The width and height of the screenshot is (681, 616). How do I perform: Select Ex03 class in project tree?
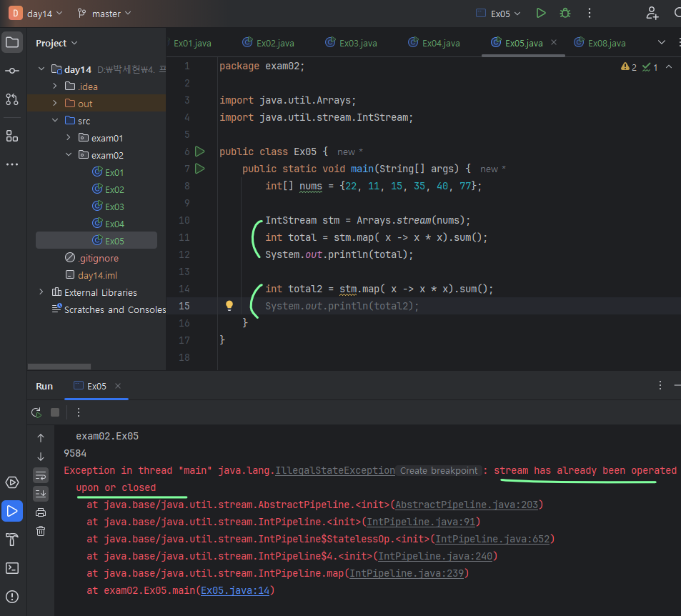[x=109, y=207]
